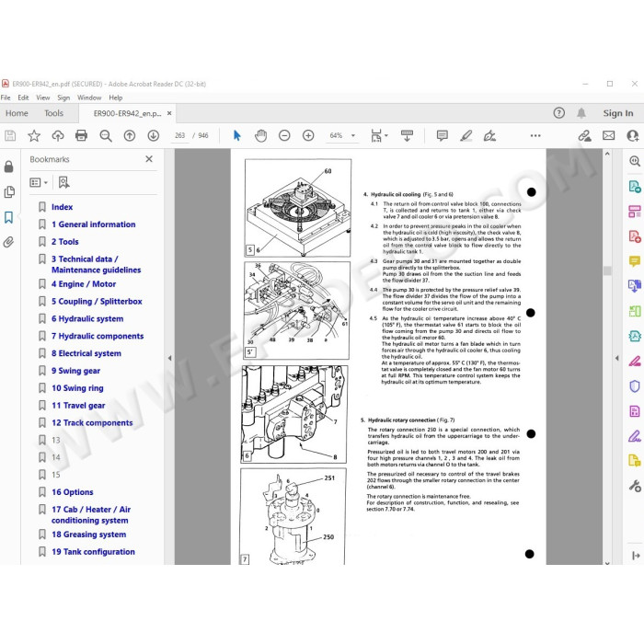
Task: Click the Sign In button
Action: click(617, 113)
